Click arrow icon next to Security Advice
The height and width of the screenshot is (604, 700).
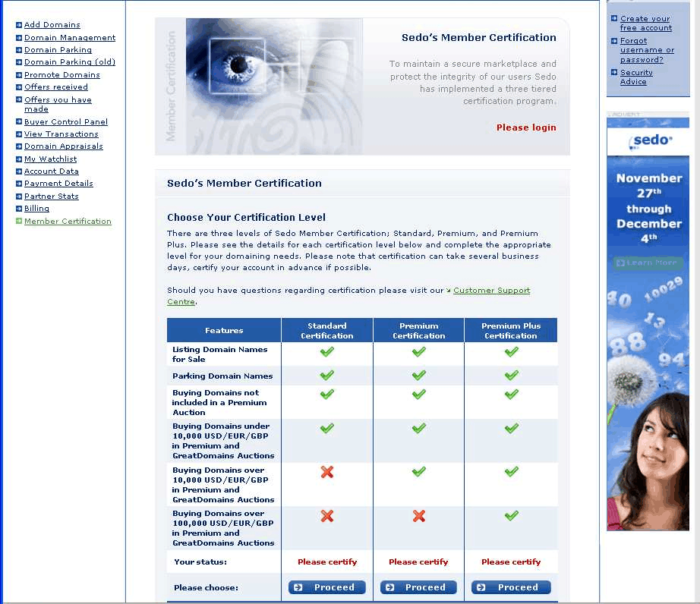[x=614, y=73]
